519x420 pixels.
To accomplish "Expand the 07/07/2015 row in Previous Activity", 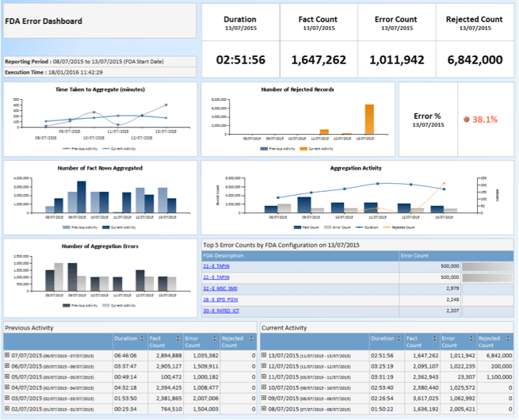I will tap(7, 355).
